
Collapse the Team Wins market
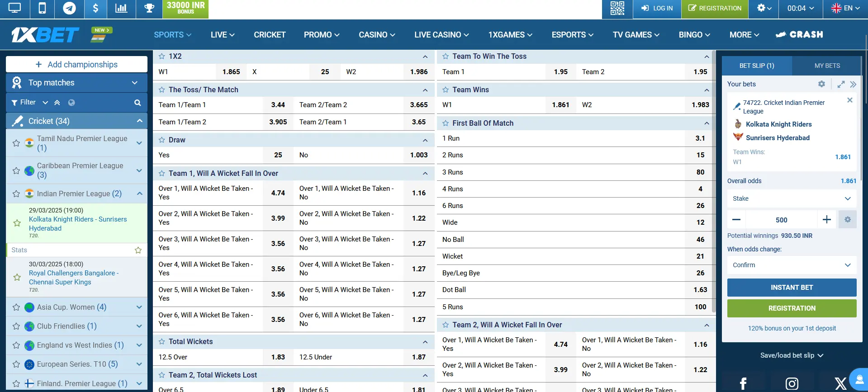pos(707,90)
